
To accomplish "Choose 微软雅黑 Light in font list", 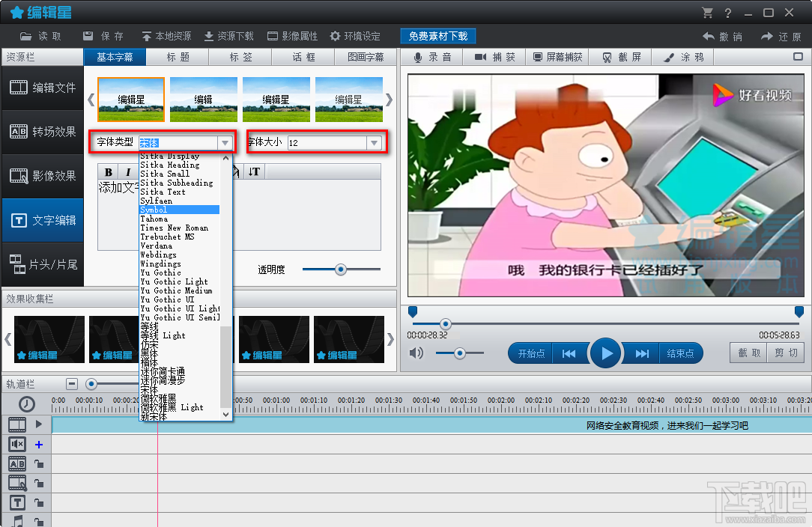I will pyautogui.click(x=172, y=407).
